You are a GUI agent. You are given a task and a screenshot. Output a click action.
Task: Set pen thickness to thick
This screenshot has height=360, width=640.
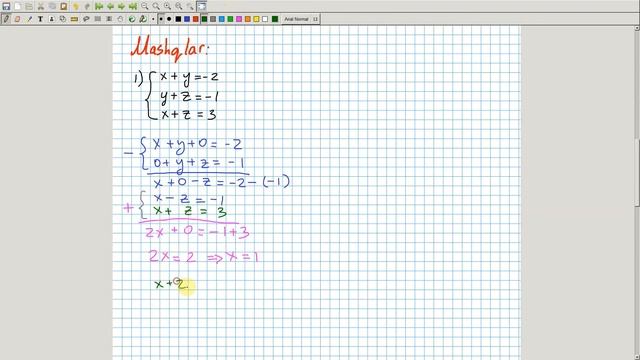click(x=169, y=19)
